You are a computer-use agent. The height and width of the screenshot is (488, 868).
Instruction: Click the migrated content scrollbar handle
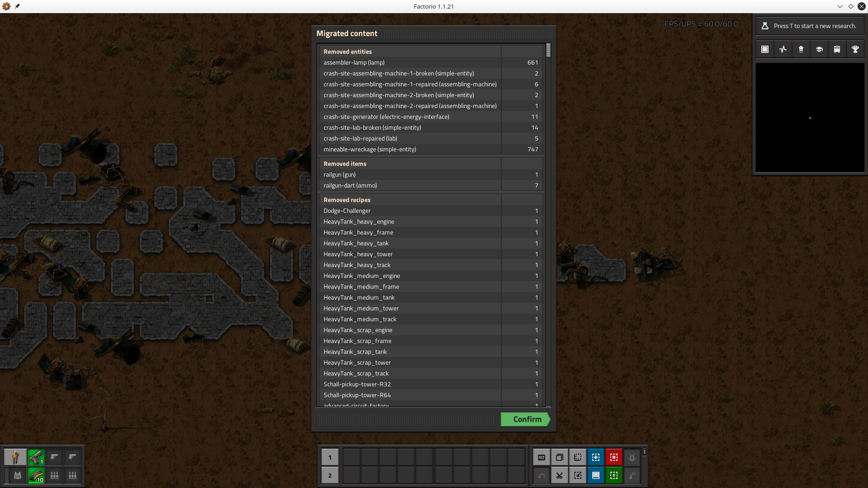(548, 50)
